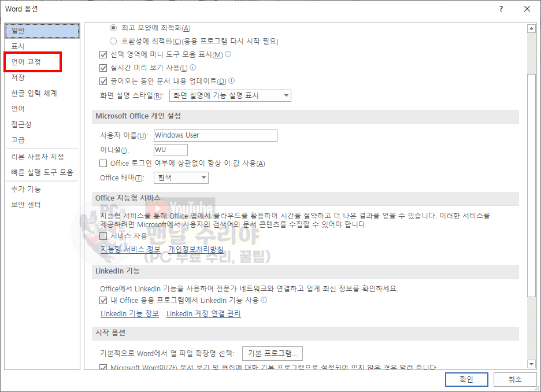This screenshot has width=541, height=392.
Task: Click the 이니셜 field containing WU
Action: click(171, 150)
